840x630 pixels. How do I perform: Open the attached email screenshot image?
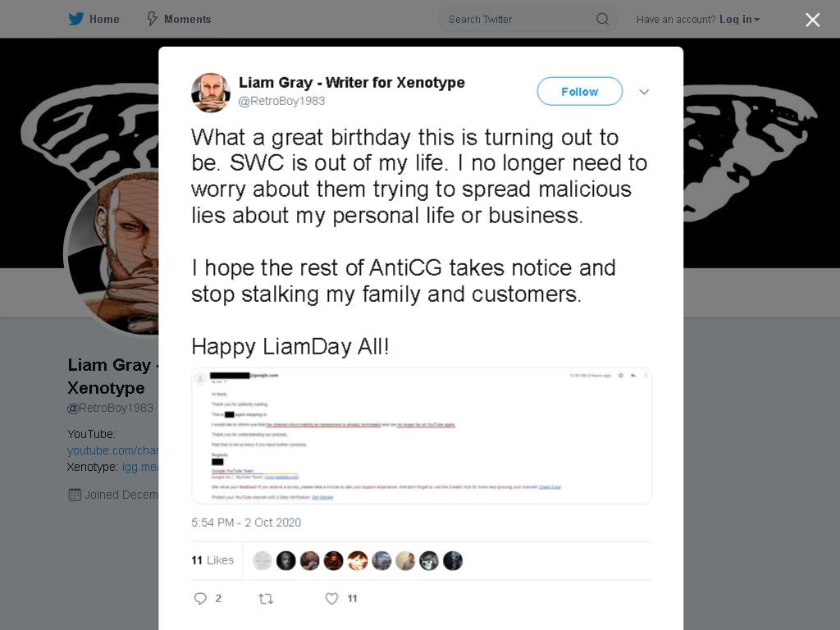tap(422, 436)
